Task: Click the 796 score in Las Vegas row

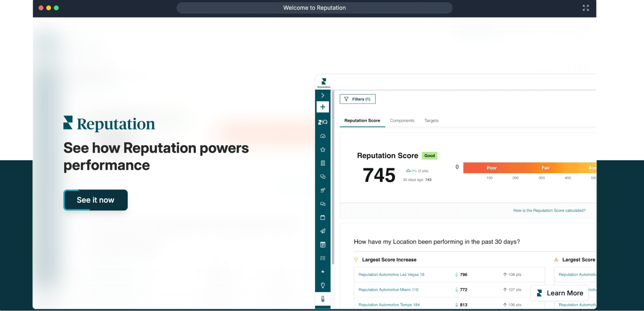Action: (x=463, y=275)
